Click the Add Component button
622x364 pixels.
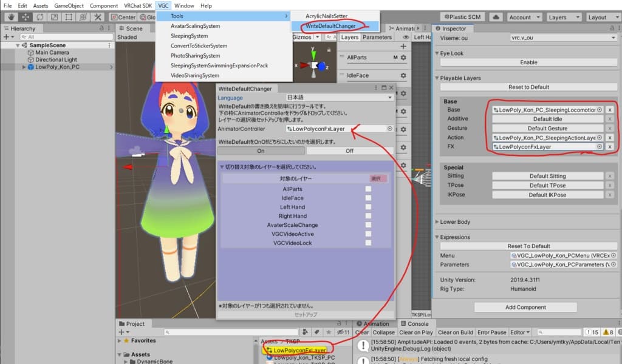526,307
